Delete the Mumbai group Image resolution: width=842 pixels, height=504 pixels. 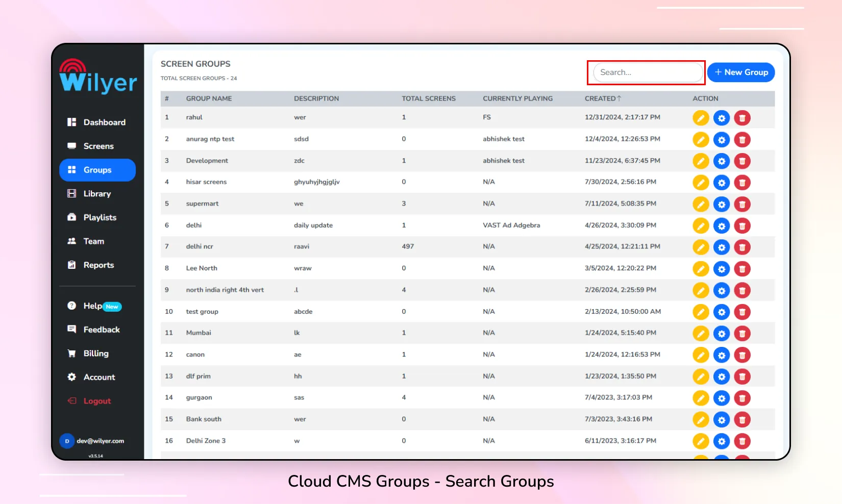tap(742, 334)
